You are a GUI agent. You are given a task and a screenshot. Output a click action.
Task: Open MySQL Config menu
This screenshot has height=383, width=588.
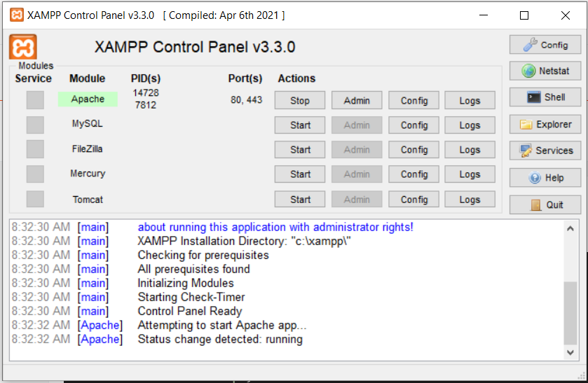pyautogui.click(x=414, y=125)
